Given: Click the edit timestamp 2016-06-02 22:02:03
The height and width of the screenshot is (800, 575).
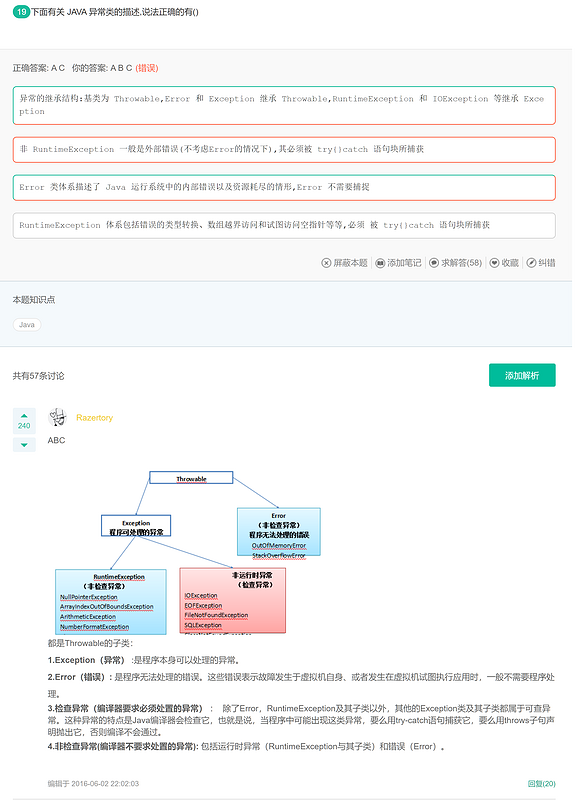Looking at the screenshot, I should [105, 784].
